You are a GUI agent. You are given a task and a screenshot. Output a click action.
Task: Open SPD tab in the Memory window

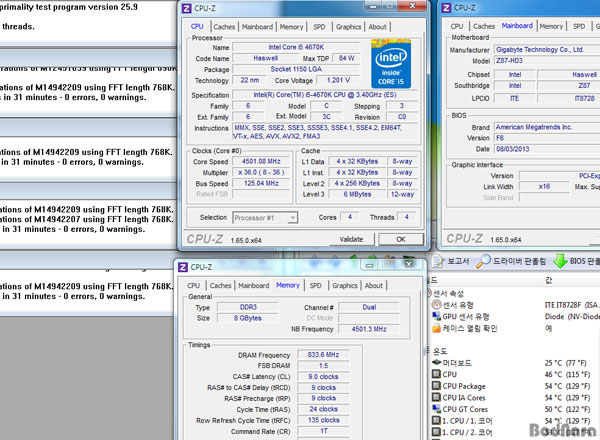(x=315, y=285)
